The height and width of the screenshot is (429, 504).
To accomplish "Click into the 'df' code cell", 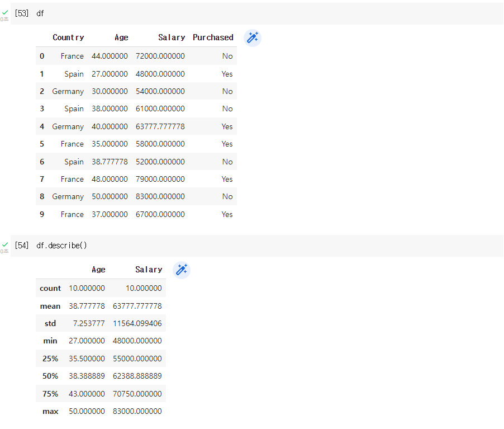I will click(x=257, y=13).
